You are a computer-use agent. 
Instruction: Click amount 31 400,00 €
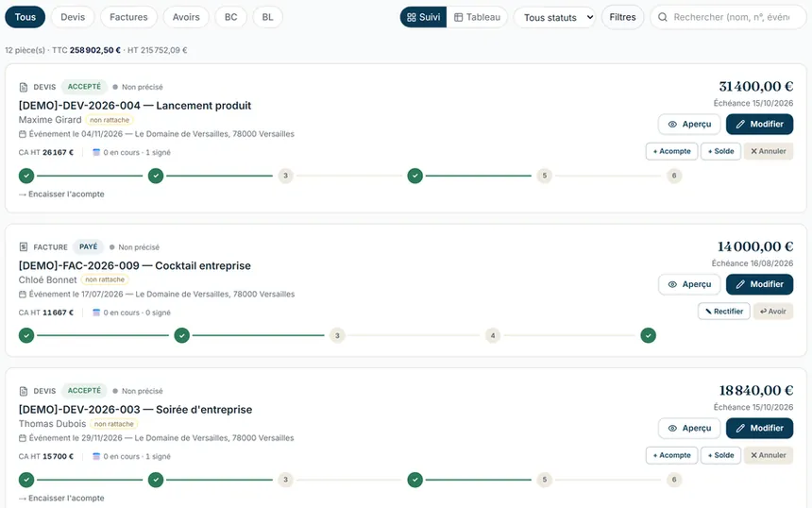tap(756, 87)
